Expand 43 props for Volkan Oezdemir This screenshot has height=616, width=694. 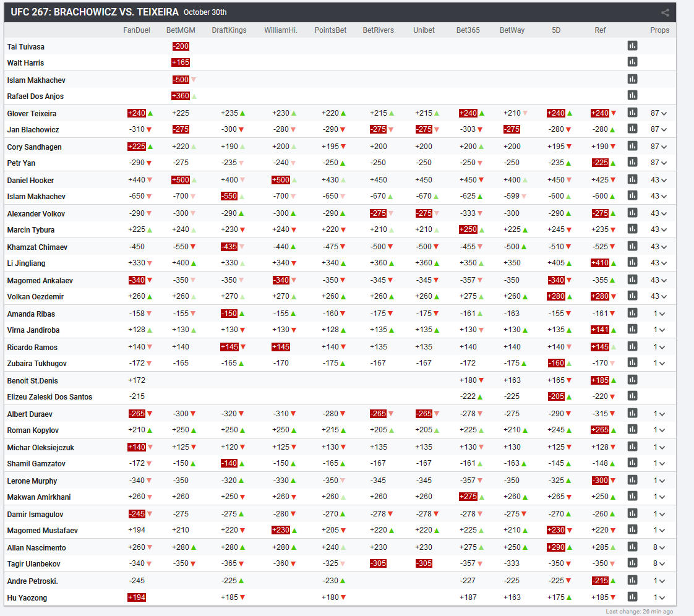[659, 296]
